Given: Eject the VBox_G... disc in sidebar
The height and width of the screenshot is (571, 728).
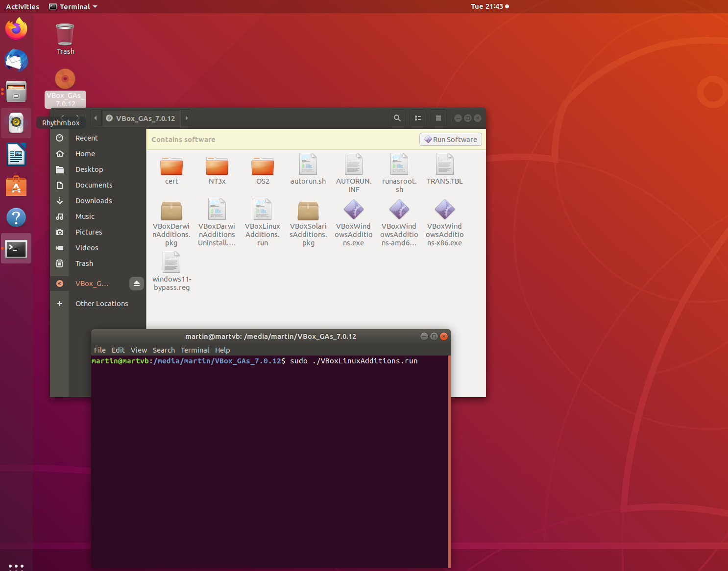Looking at the screenshot, I should [x=137, y=284].
